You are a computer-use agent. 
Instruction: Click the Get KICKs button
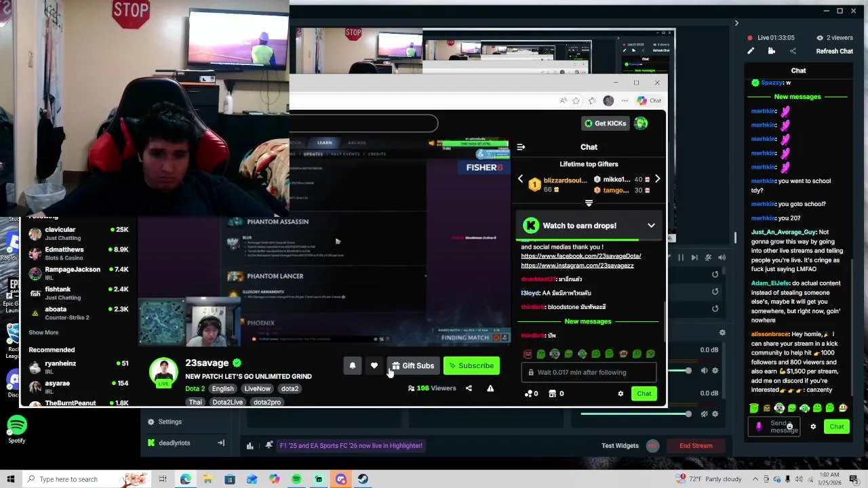tap(605, 123)
